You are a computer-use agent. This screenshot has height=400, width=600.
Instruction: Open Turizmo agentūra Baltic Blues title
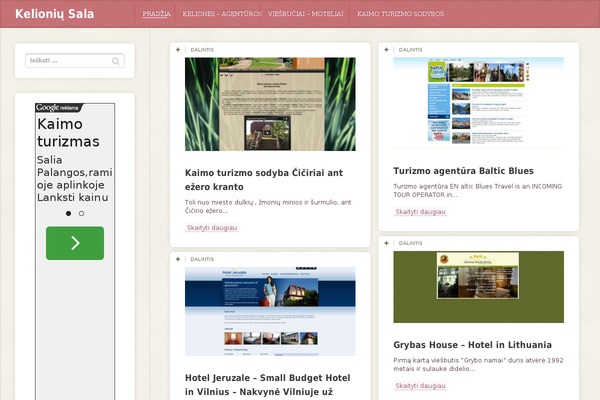point(463,171)
